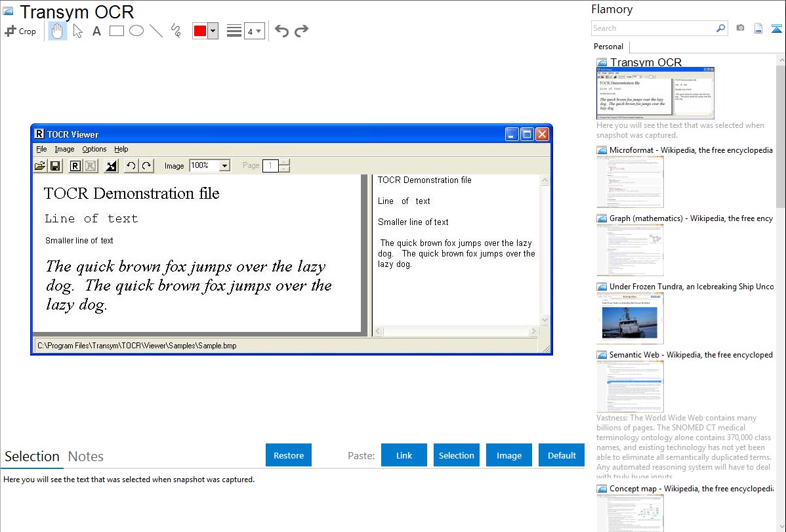Click the invert image icon
This screenshot has height=532, width=786.
click(x=111, y=166)
